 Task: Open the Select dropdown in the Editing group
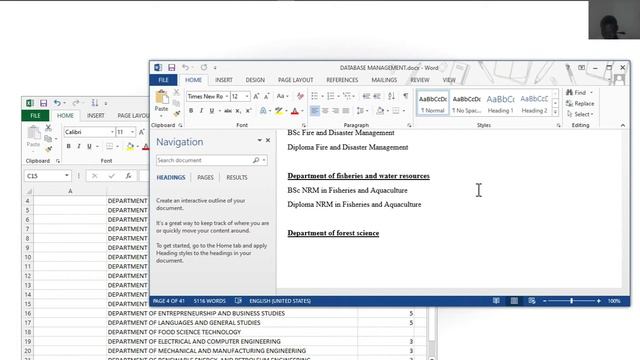[580, 114]
